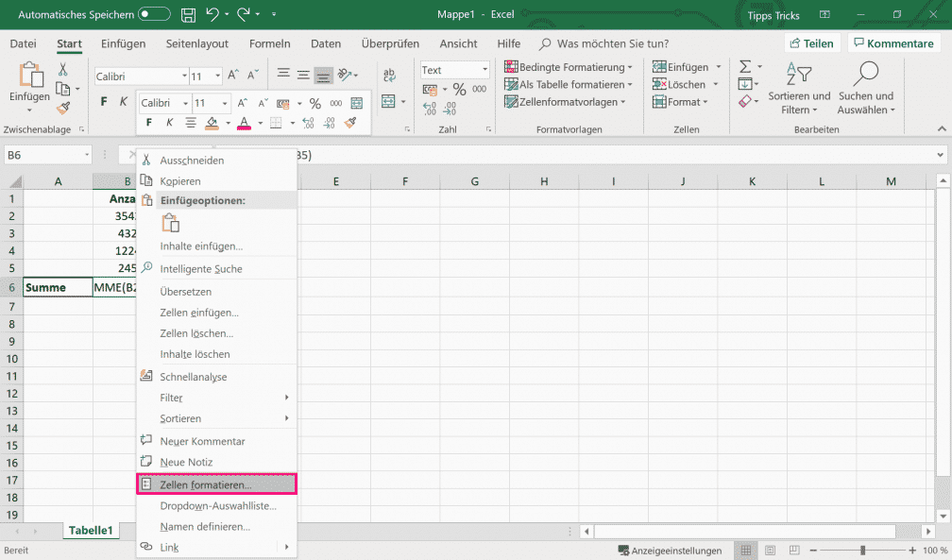Screen dimensions: 952x560
Task: Click the AutoSum sigma icon
Action: click(x=745, y=66)
